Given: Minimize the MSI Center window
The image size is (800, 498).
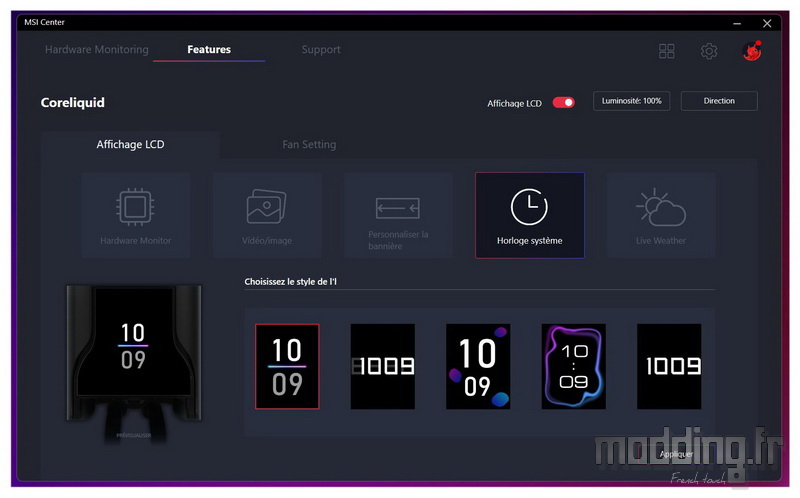Looking at the screenshot, I should tap(737, 23).
